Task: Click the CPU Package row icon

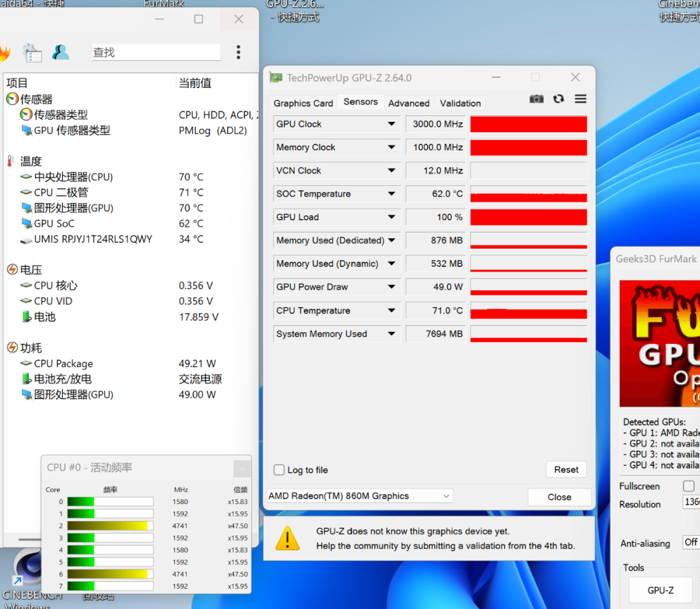Action: point(27,363)
